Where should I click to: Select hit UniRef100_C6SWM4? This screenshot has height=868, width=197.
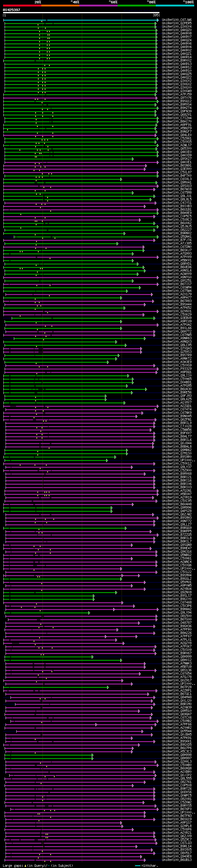coord(177,287)
